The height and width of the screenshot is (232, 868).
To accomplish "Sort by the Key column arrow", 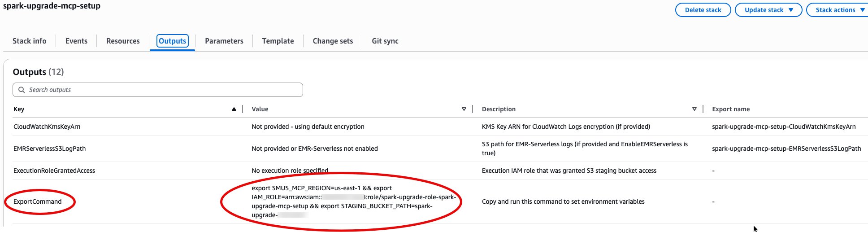I will point(234,109).
